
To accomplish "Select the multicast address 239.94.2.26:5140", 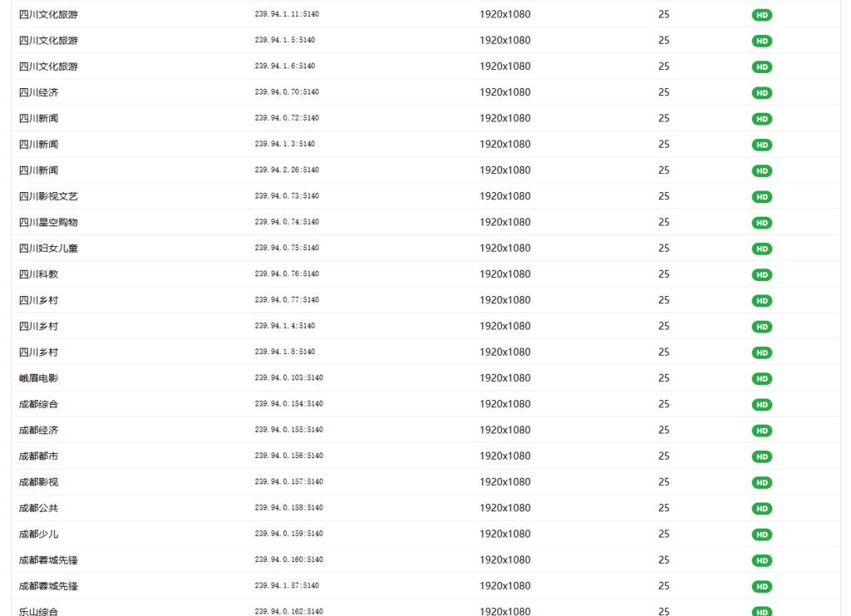I will point(286,170).
